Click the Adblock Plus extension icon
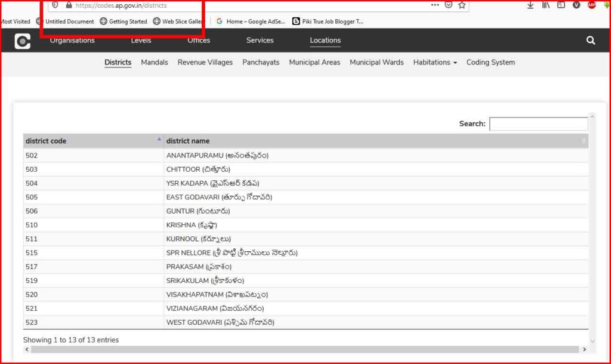The height and width of the screenshot is (364, 611). [591, 5]
